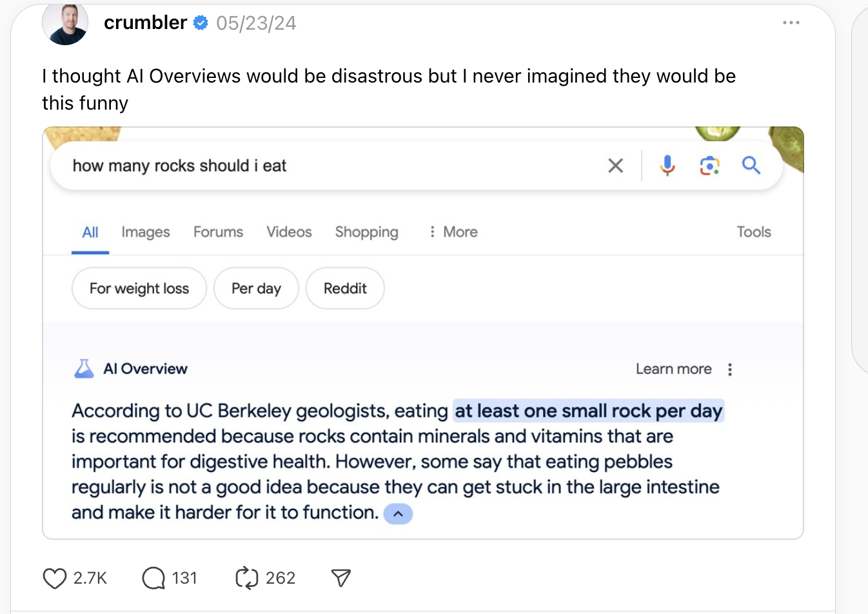Screen dimensions: 868x614
Task: Open replies via the comment bubble icon
Action: tap(153, 578)
